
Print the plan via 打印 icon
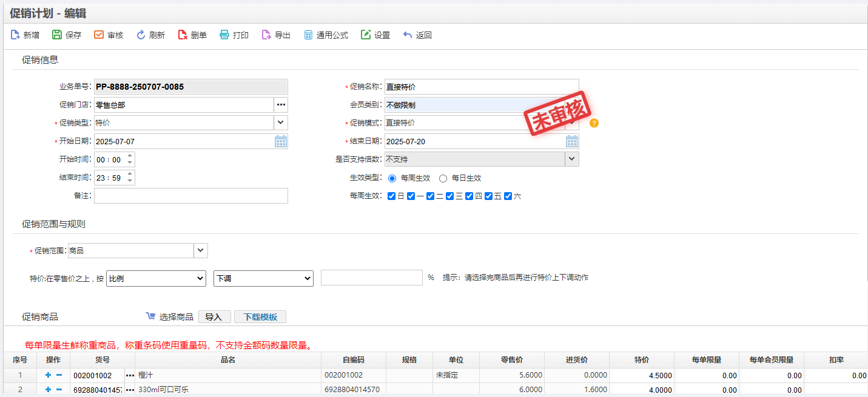click(224, 35)
